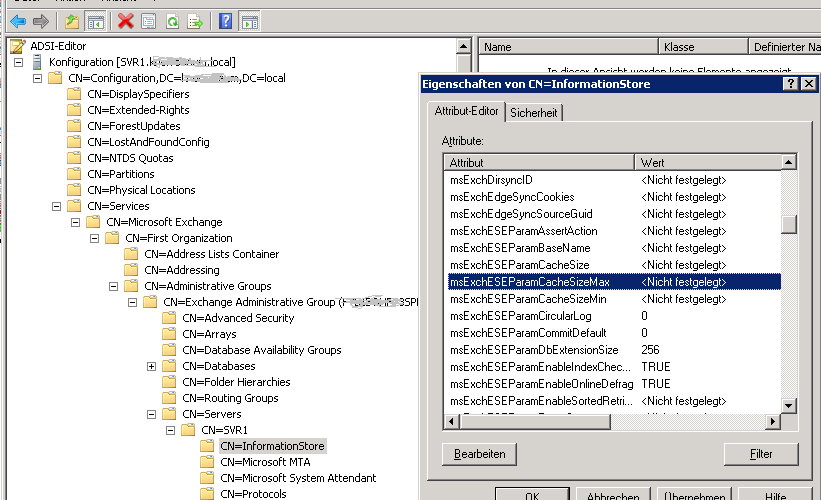Click the CN=ForestUpdates folder icon
Viewport: 821px width, 500px height.
[74, 126]
